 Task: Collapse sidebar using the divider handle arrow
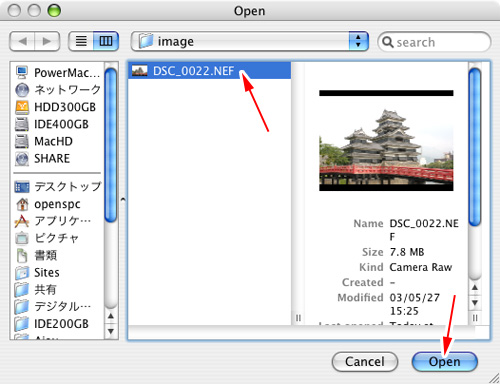point(123,200)
